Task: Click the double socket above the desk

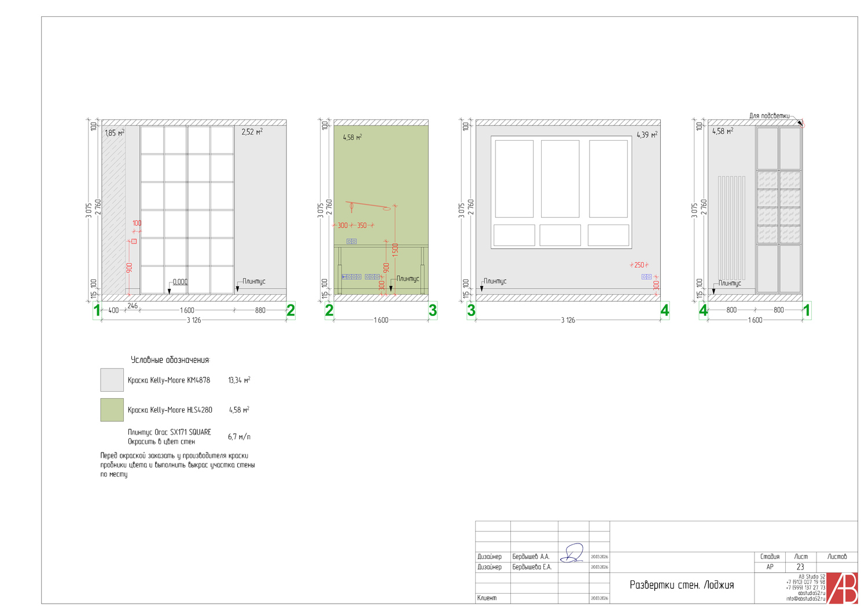Action: pos(351,241)
